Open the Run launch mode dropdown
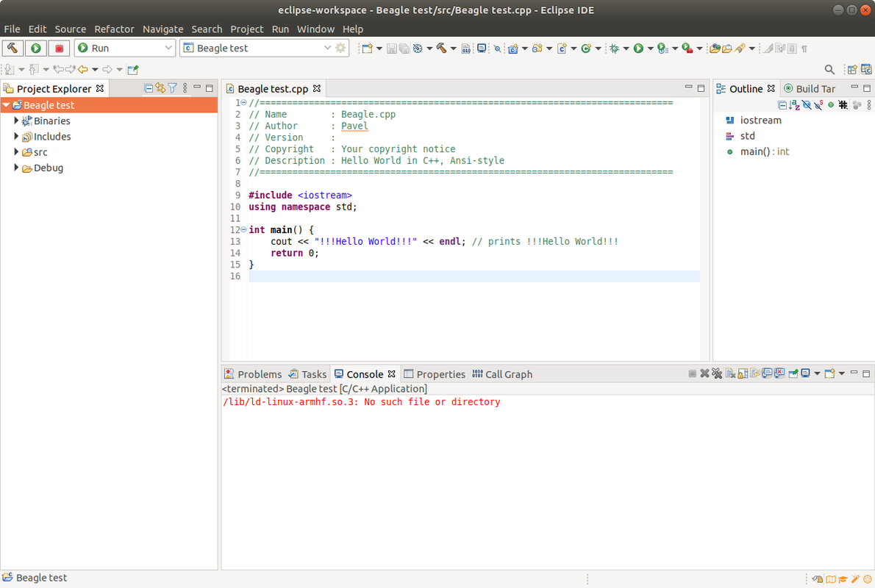This screenshot has height=588, width=875. [168, 48]
